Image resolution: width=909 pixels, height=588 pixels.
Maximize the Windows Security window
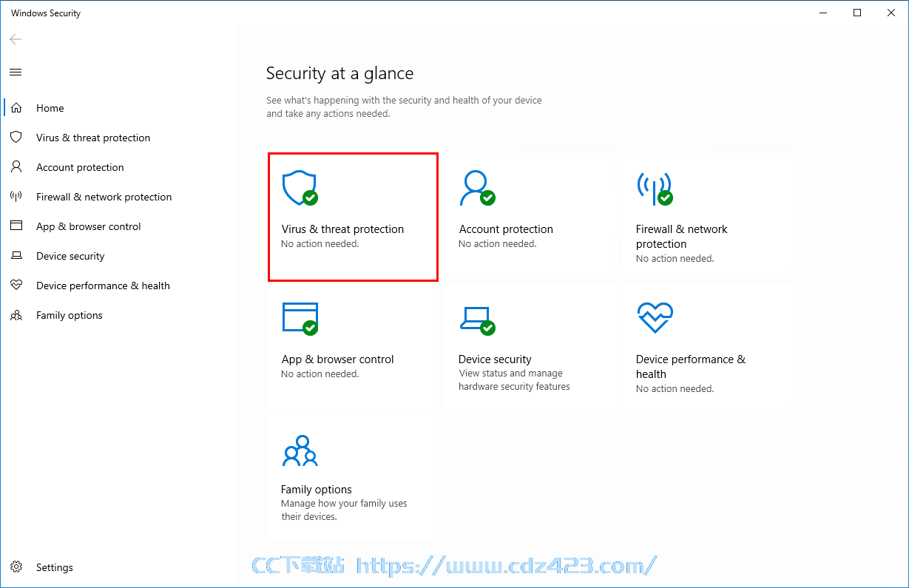[857, 13]
